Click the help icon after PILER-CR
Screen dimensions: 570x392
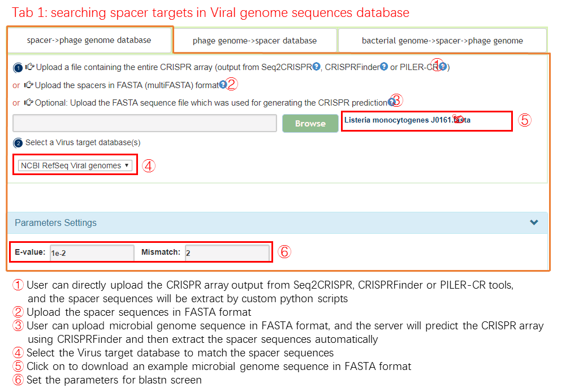(x=443, y=67)
